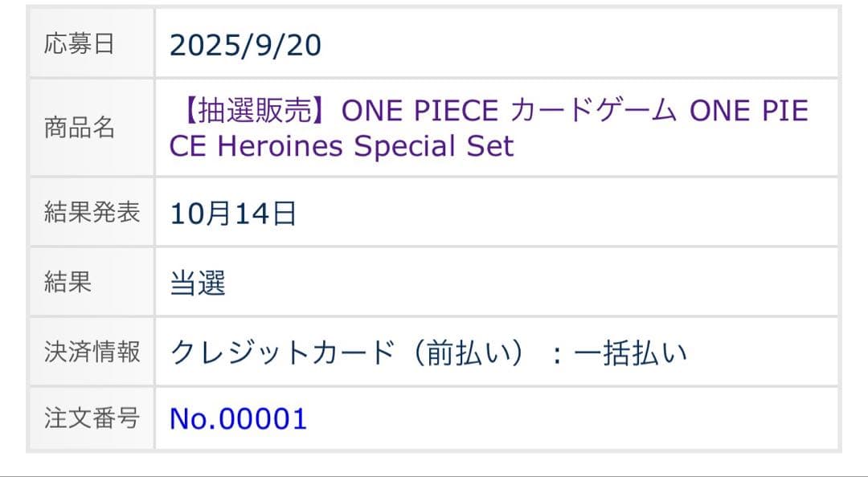
Task: Click empty space right of 当選 value
Action: pyautogui.click(x=522, y=283)
